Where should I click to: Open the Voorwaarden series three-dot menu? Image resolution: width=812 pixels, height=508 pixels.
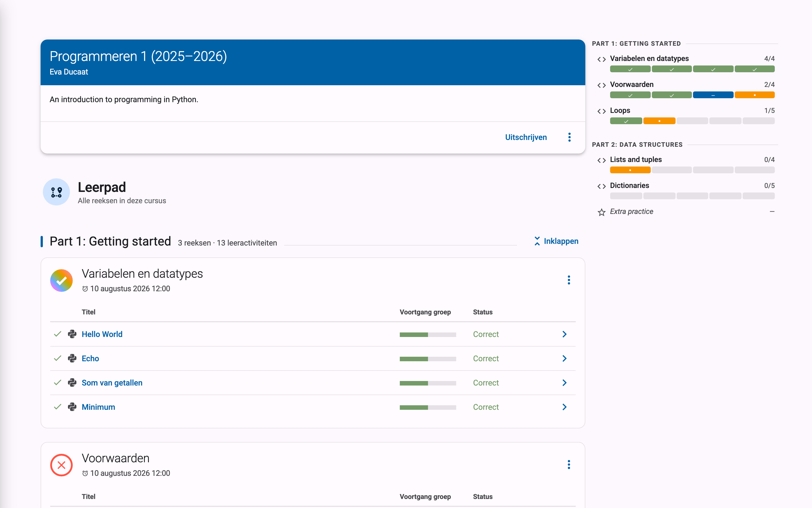(x=569, y=464)
